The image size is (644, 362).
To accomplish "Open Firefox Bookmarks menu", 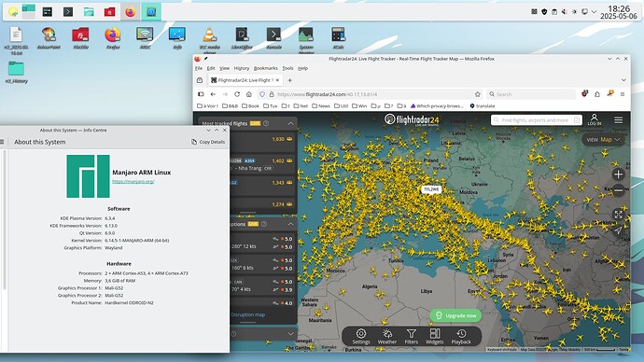I will 266,68.
